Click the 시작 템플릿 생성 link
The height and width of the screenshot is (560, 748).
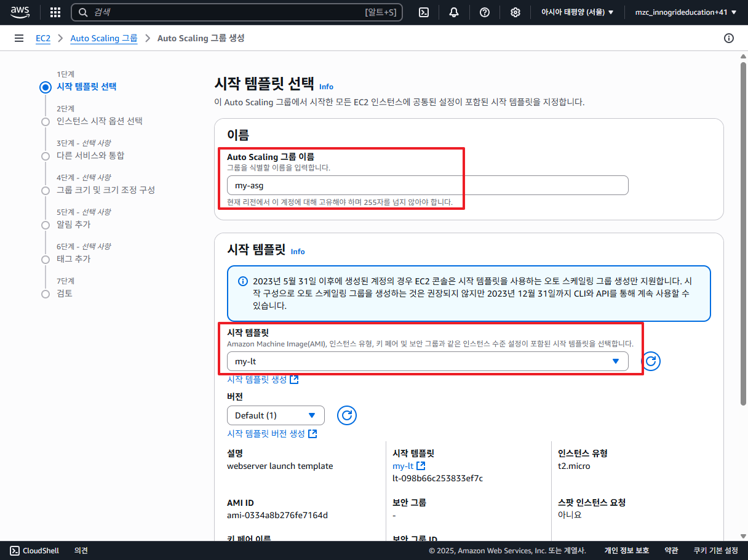(257, 380)
